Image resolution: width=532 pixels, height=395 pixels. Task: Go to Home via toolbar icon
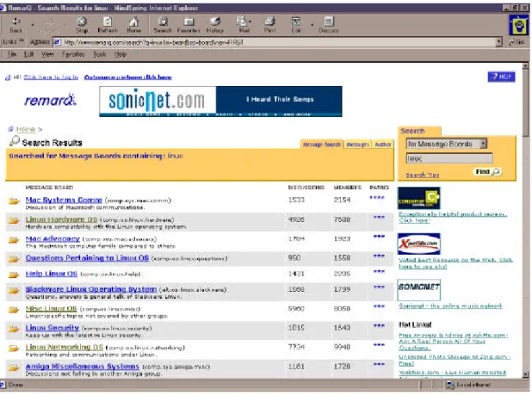click(133, 25)
